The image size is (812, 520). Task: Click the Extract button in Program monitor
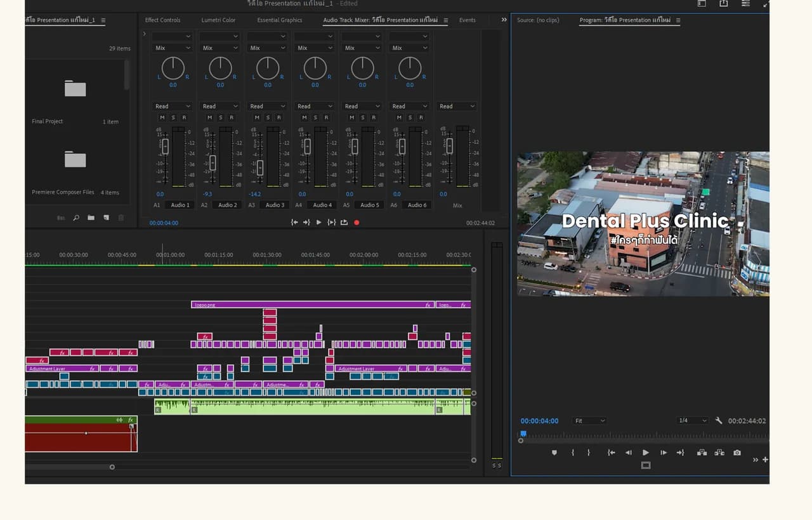pyautogui.click(x=719, y=453)
